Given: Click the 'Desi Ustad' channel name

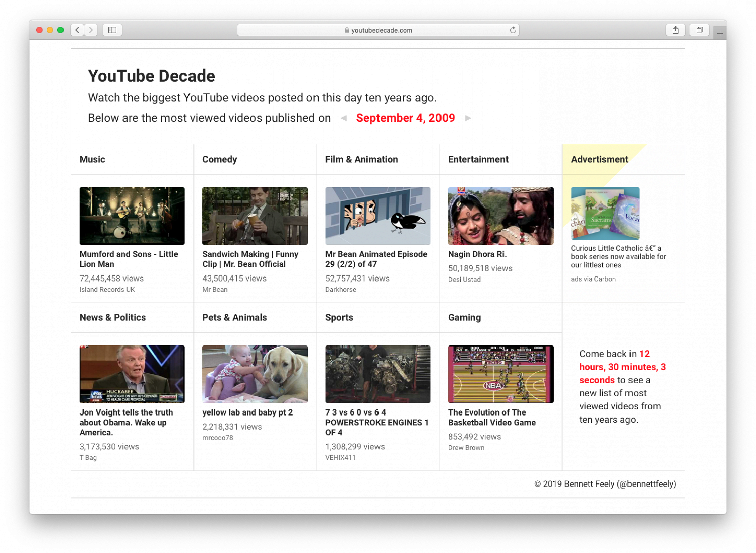Looking at the screenshot, I should (464, 280).
